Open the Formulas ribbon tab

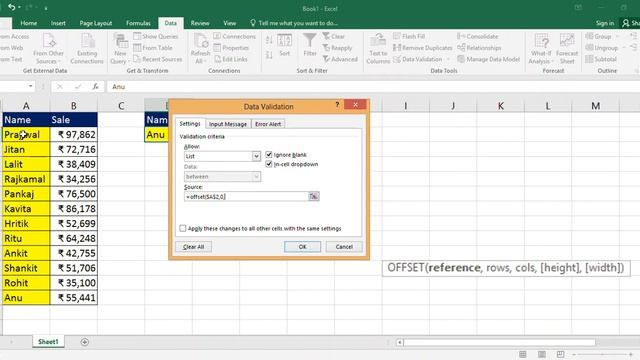pyautogui.click(x=138, y=23)
